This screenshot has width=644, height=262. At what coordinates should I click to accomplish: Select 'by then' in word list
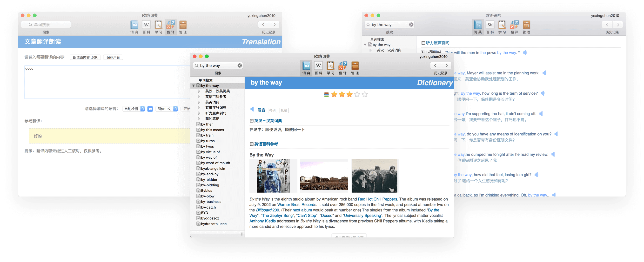pyautogui.click(x=207, y=124)
